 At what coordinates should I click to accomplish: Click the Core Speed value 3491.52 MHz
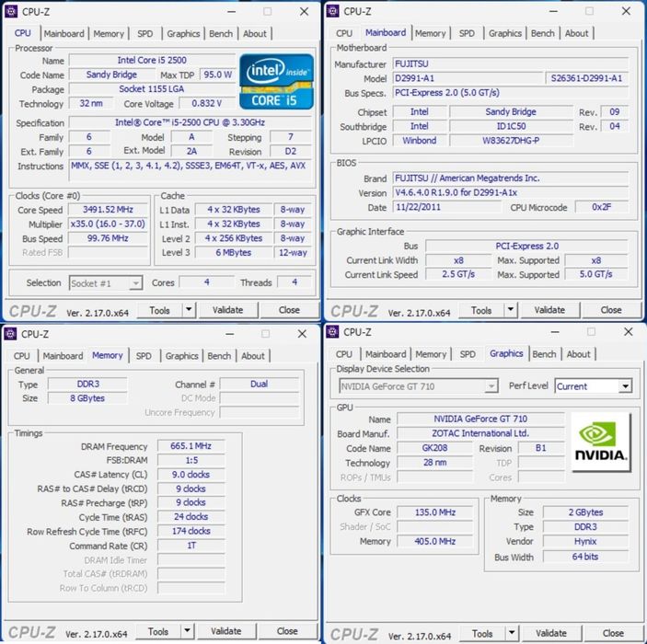click(108, 210)
